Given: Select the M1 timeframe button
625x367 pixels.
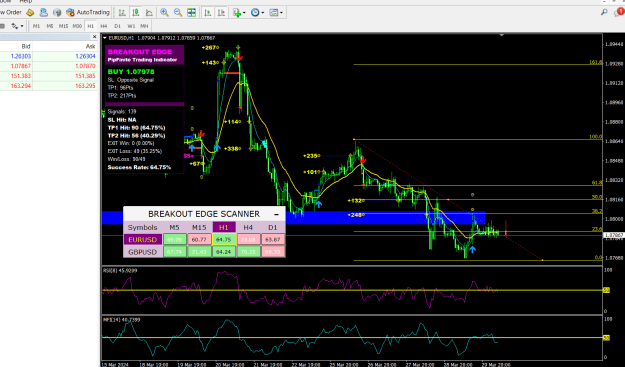Looking at the screenshot, I should click(x=36, y=26).
